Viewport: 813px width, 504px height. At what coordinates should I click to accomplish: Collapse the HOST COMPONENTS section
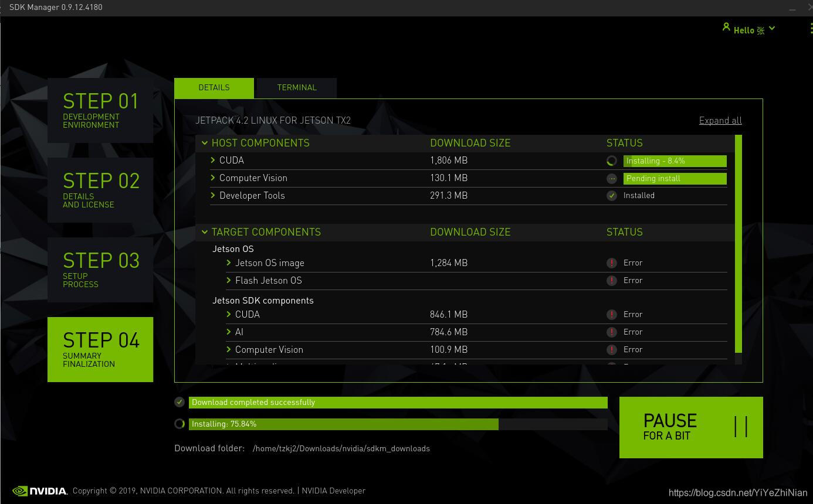(x=205, y=143)
